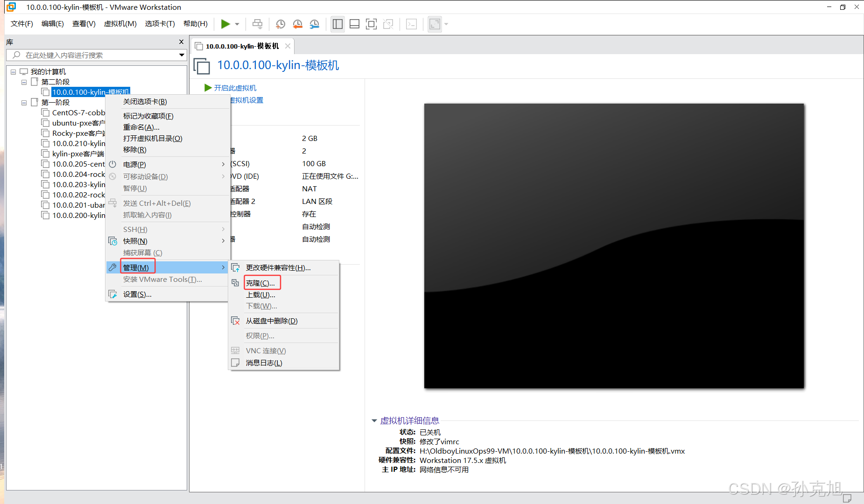Click the delete from disk icon
This screenshot has height=504, width=864.
(x=235, y=321)
